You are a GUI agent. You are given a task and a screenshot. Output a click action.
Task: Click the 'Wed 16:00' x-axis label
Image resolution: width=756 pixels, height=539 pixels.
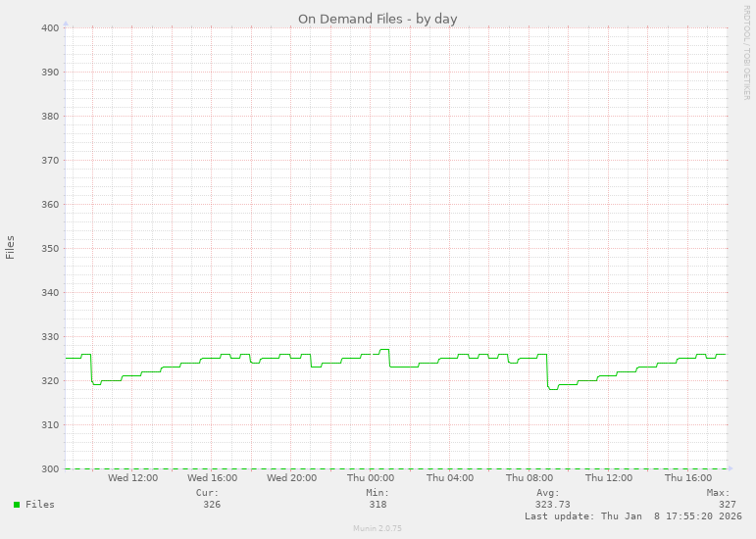212,478
